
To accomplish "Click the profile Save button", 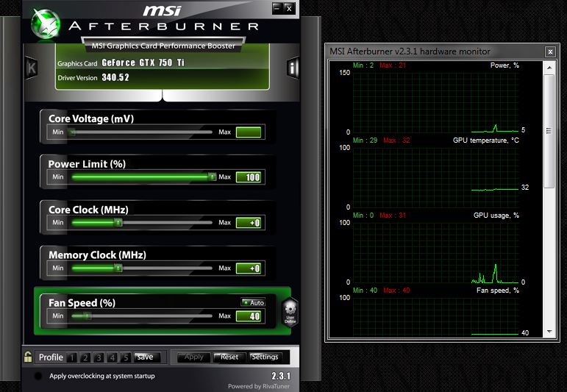I will pos(146,357).
